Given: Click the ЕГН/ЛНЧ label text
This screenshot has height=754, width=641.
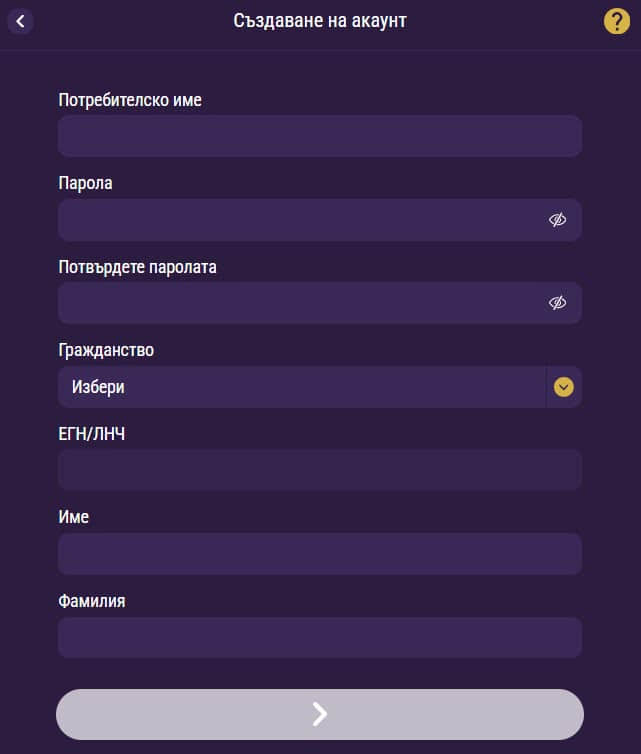Looking at the screenshot, I should pos(92,434).
